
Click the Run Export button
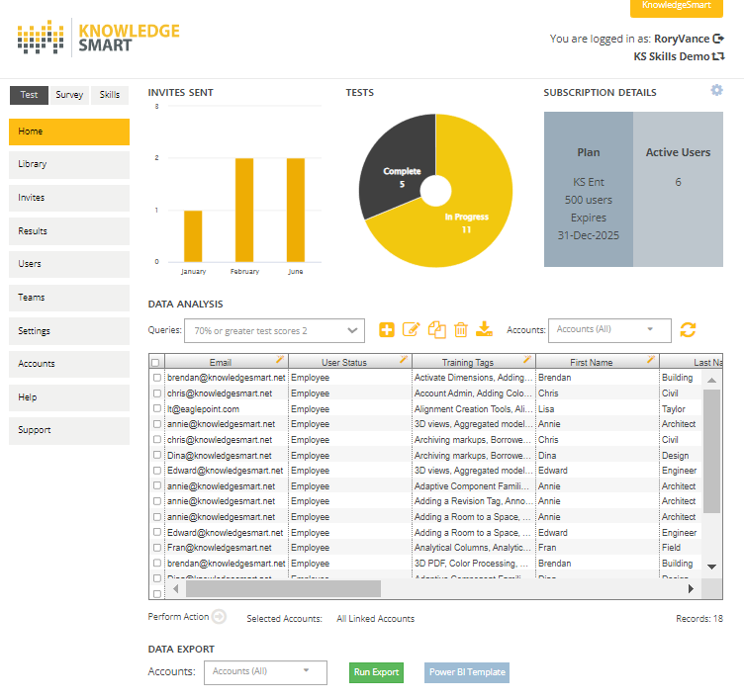tap(376, 672)
